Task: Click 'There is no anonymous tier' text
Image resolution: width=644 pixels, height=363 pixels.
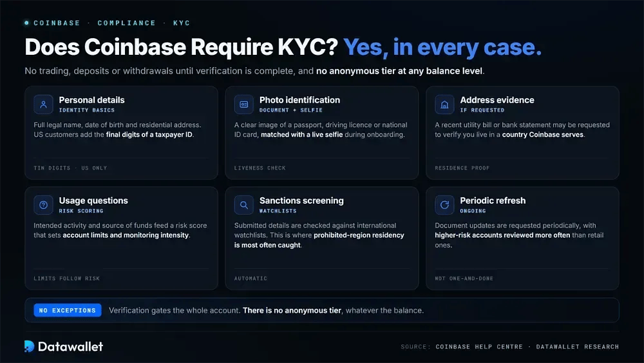Action: 292,310
